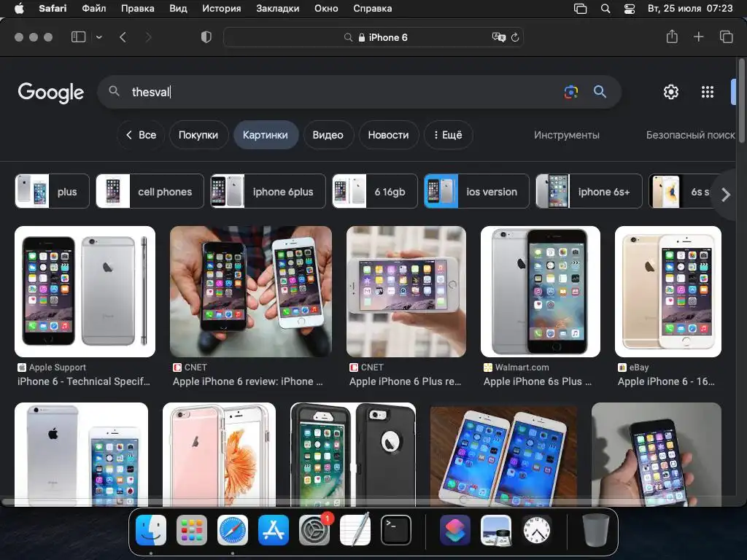
Task: Switch to the Новости tab
Action: [388, 135]
